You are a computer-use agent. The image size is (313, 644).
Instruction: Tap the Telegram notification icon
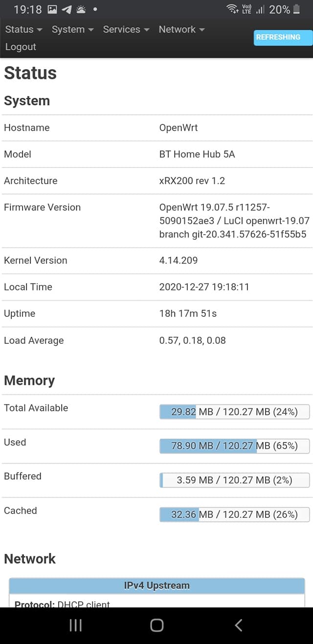[67, 9]
